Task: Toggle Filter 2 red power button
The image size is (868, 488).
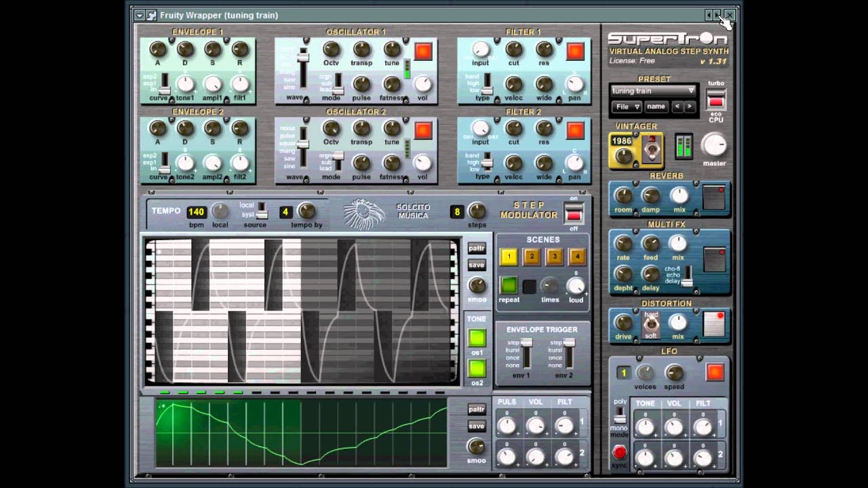Action: (x=575, y=130)
